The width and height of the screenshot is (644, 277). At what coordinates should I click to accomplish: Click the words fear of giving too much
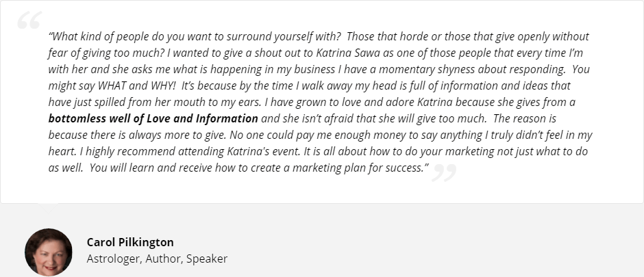[x=105, y=53]
